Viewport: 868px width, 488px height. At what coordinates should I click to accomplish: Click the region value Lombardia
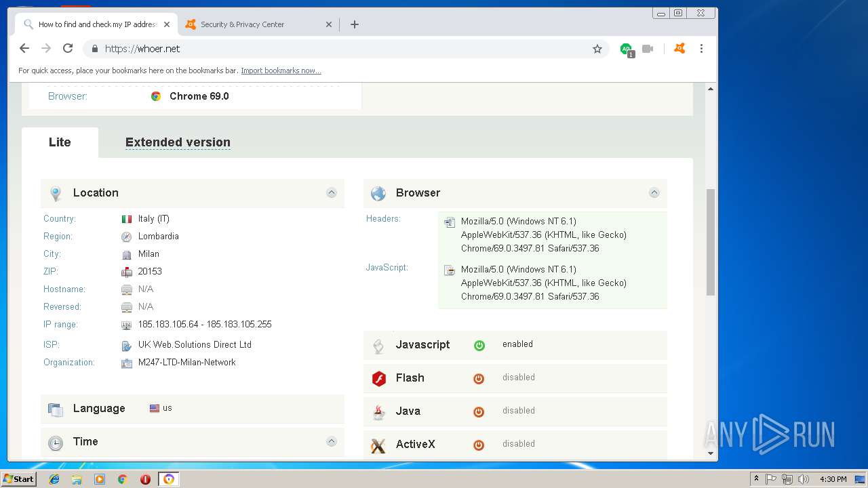(x=159, y=237)
